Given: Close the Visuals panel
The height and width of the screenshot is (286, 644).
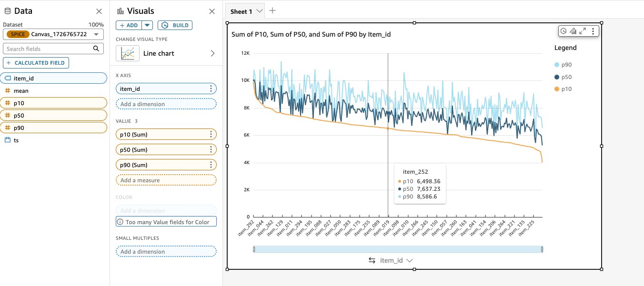Looking at the screenshot, I should click(212, 11).
